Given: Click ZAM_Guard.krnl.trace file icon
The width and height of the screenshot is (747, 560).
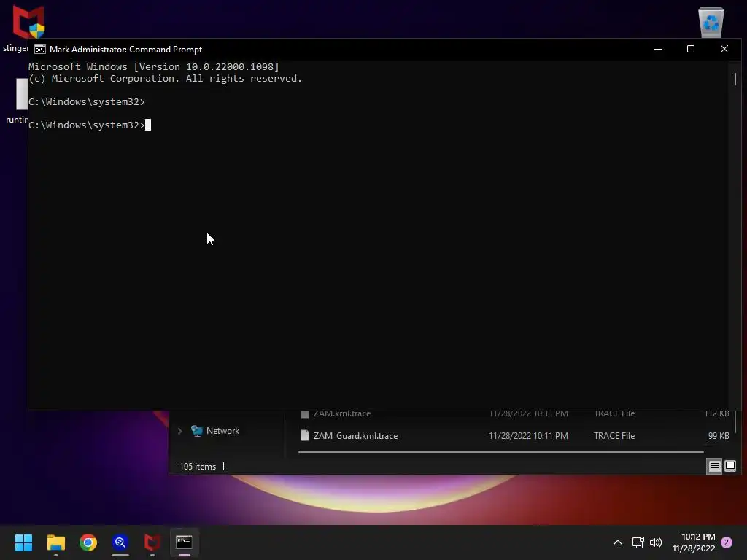Looking at the screenshot, I should tap(305, 436).
